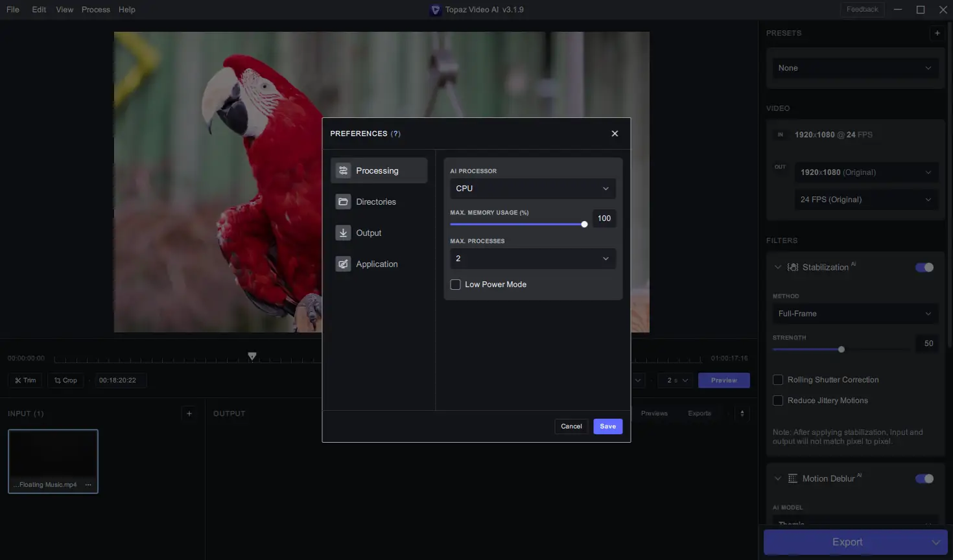The width and height of the screenshot is (953, 560).
Task: Save the Preferences settings
Action: point(608,426)
